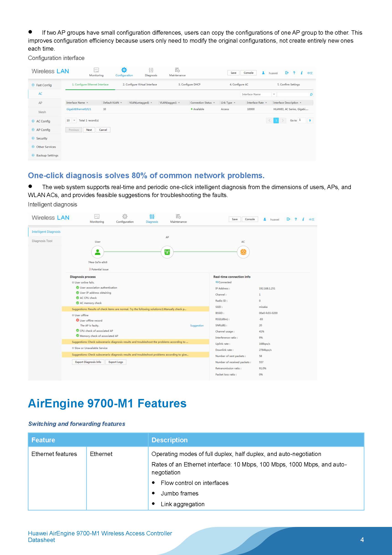Open Monitoring icon in Configuration interface screenshot

point(96,70)
